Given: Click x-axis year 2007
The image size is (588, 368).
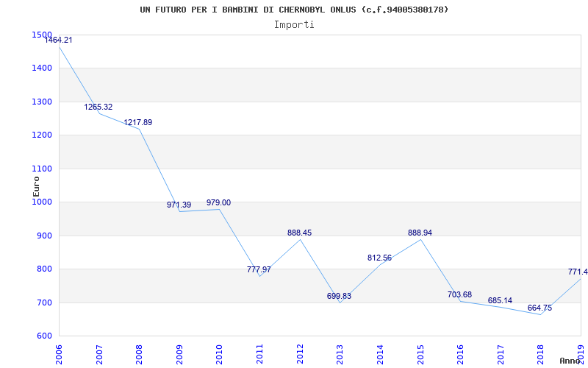Looking at the screenshot, I should 99,355.
